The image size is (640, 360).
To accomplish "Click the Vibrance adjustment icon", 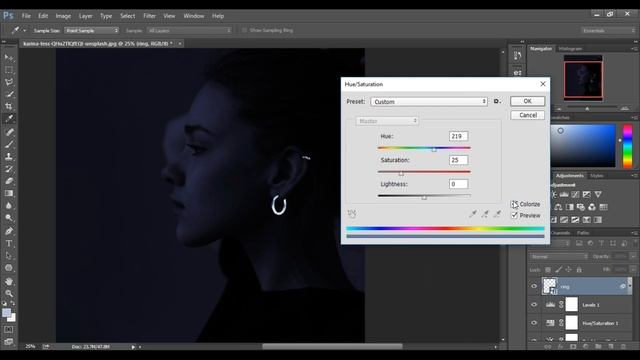I will (598, 195).
